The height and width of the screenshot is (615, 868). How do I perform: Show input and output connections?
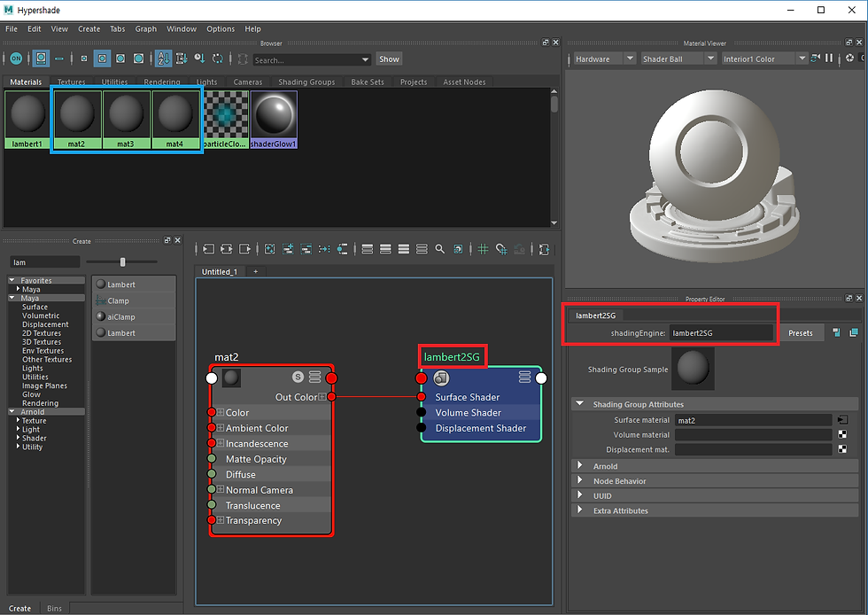pos(227,249)
